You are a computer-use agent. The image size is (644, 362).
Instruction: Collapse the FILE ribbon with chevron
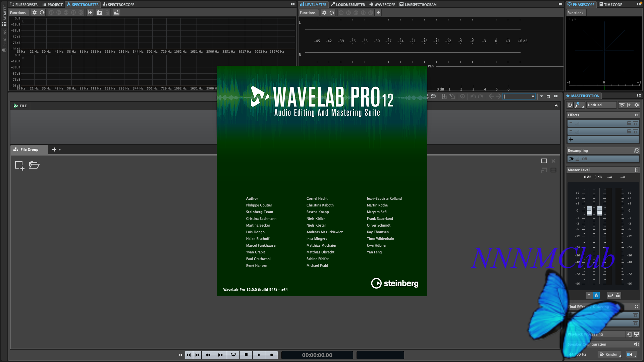point(556,106)
